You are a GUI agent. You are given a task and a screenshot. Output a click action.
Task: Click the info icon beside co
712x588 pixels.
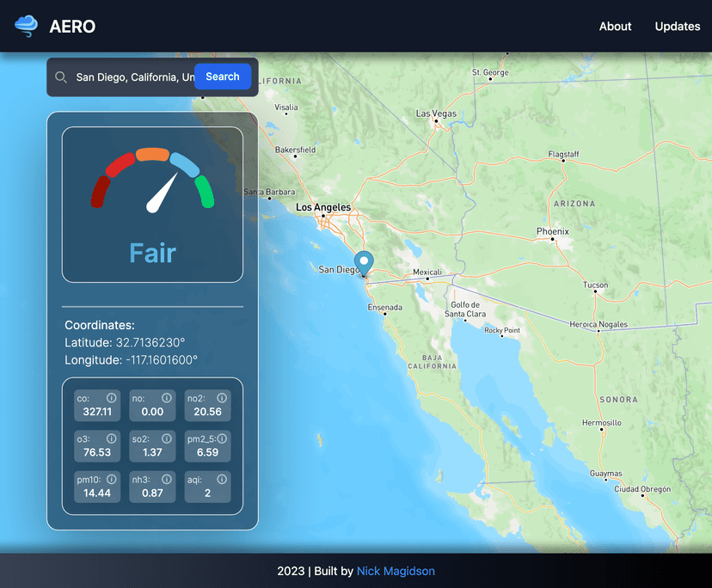(x=111, y=398)
